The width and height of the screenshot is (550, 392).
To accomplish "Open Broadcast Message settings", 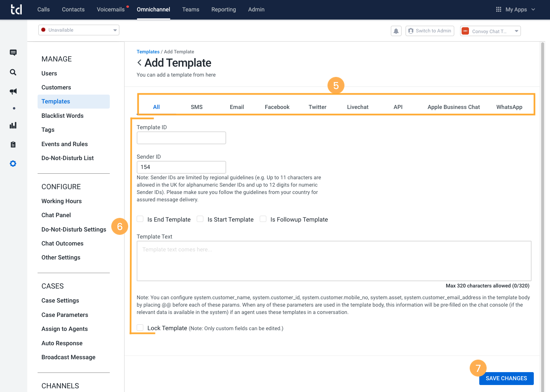I will [x=69, y=357].
